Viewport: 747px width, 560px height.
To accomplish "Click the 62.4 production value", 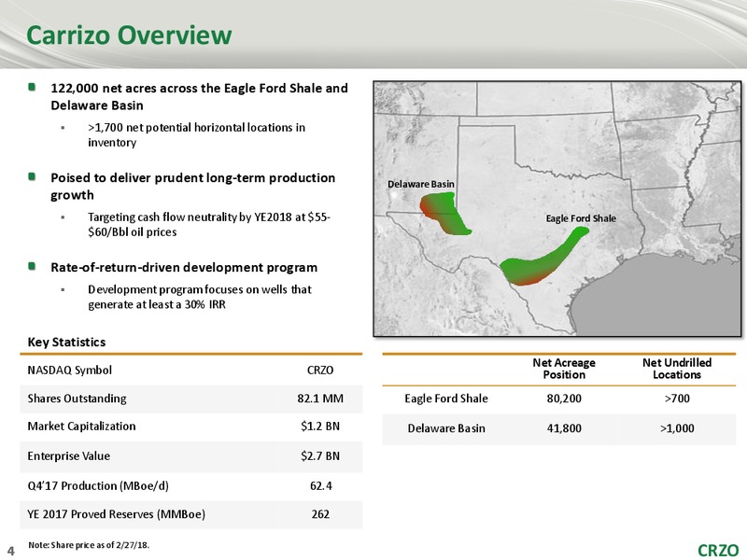I will (x=320, y=485).
